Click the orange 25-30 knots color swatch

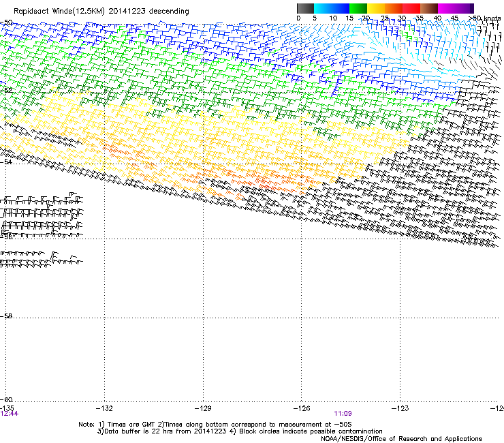coord(394,8)
